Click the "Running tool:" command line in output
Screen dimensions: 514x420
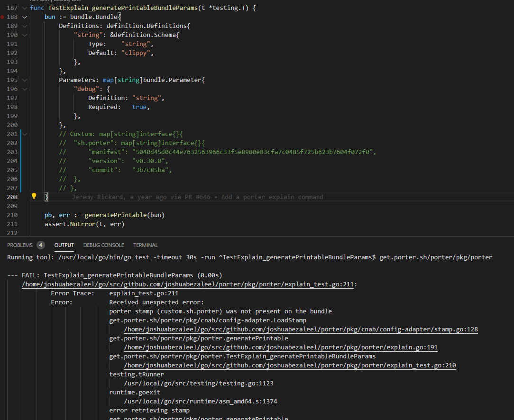[x=249, y=257]
